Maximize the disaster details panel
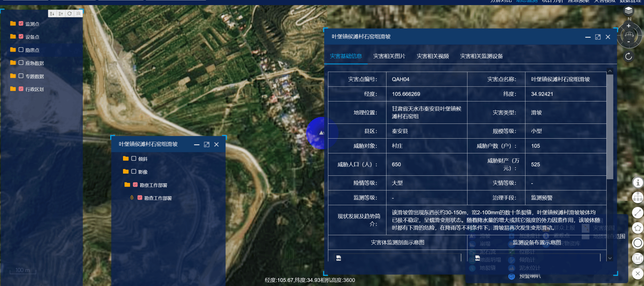This screenshot has height=286, width=644. click(x=598, y=37)
